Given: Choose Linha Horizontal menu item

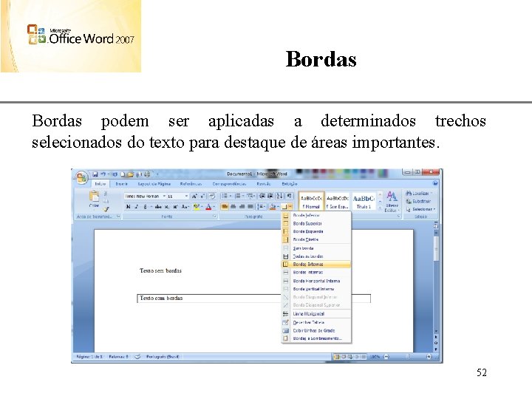Looking at the screenshot, I should coord(316,314).
